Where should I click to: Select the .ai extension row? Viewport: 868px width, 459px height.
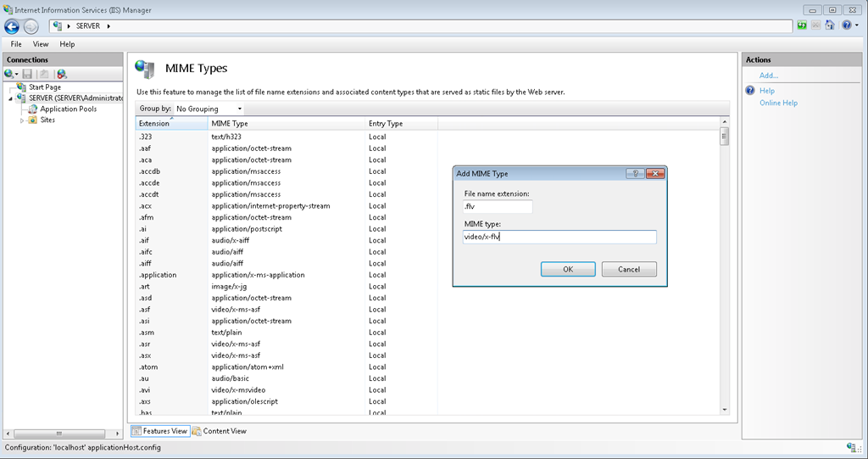[427, 229]
